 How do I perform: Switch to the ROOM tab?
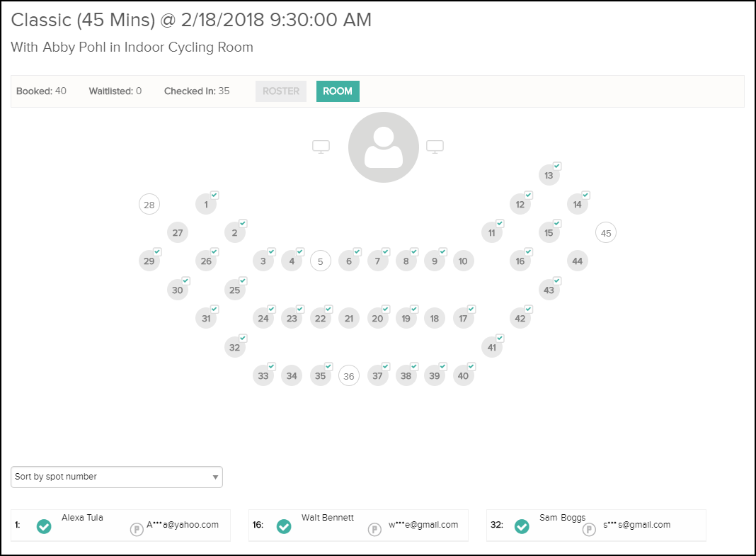click(x=338, y=91)
